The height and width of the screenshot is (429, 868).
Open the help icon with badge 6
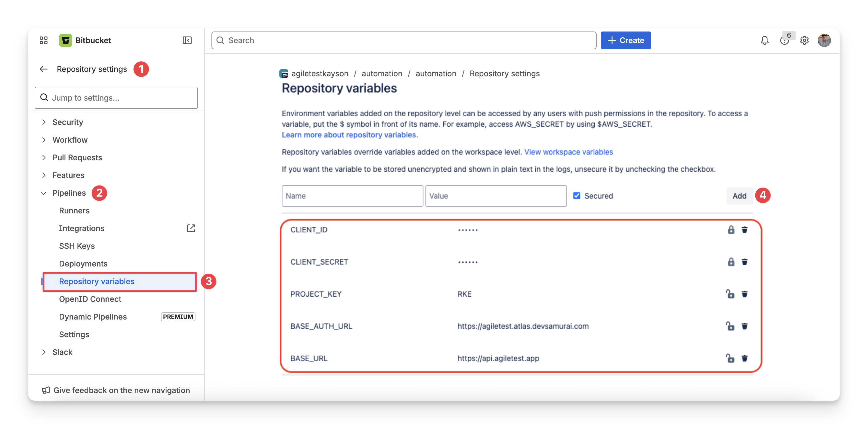(784, 40)
